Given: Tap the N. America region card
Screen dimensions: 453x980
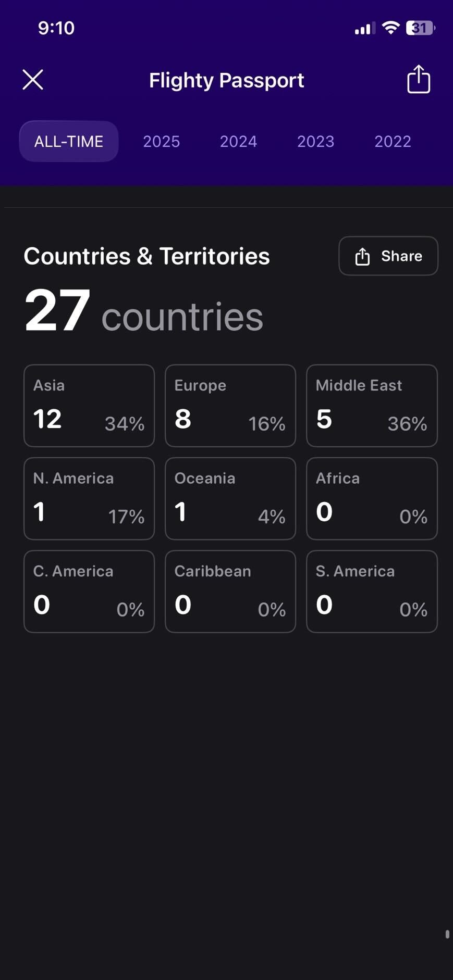Looking at the screenshot, I should pyautogui.click(x=89, y=498).
